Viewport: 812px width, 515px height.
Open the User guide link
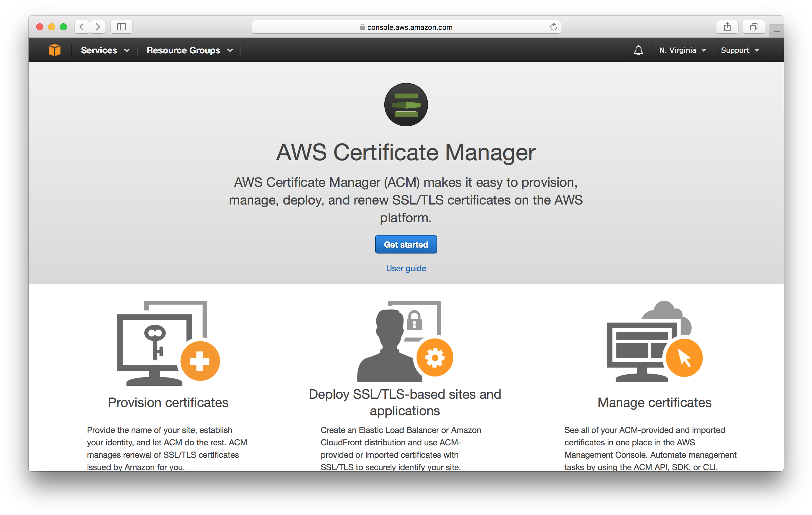(x=406, y=268)
